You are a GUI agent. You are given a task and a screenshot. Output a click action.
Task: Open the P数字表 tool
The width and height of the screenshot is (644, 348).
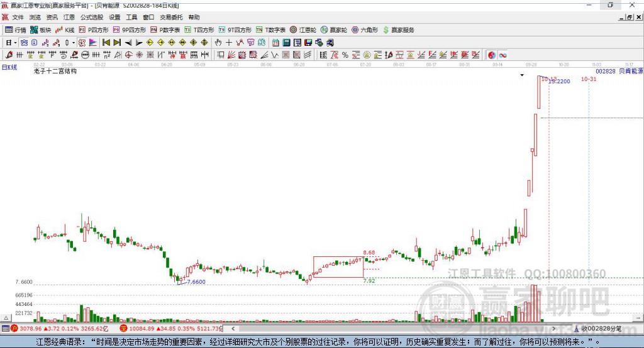(165, 30)
